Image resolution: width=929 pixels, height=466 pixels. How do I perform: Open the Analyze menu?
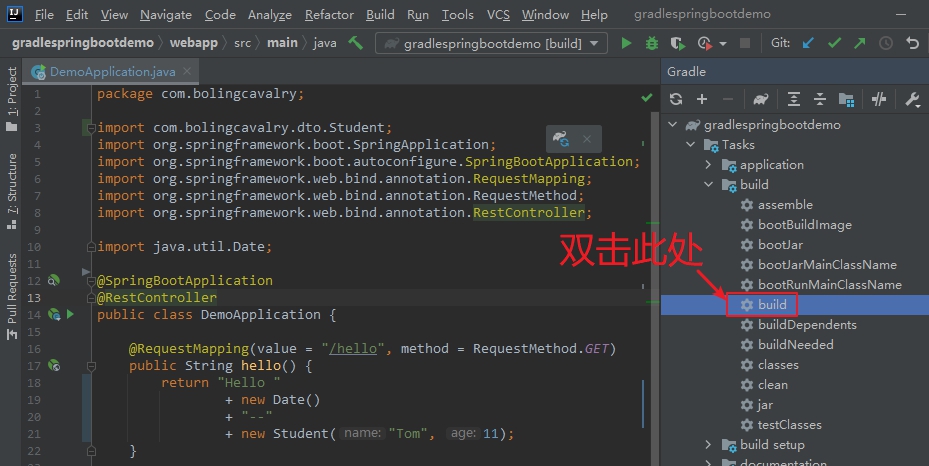tap(270, 14)
